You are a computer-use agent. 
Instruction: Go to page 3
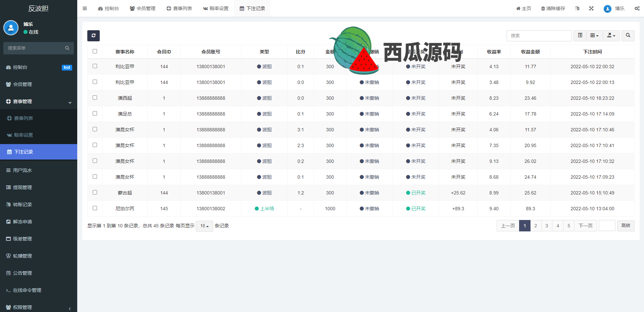(547, 226)
